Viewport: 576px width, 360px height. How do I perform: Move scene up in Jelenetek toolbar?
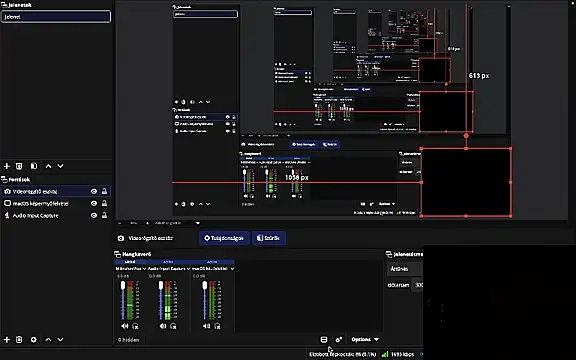click(48, 166)
